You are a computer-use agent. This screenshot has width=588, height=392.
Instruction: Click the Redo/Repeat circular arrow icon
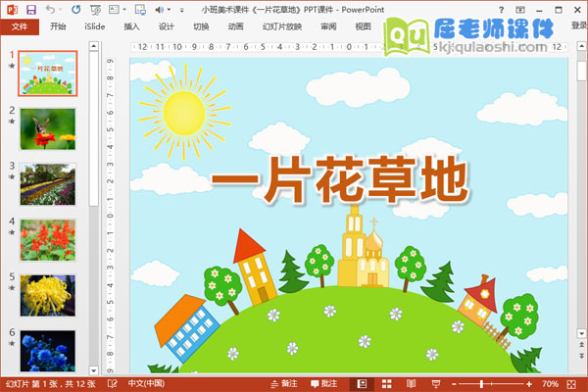pos(76,10)
